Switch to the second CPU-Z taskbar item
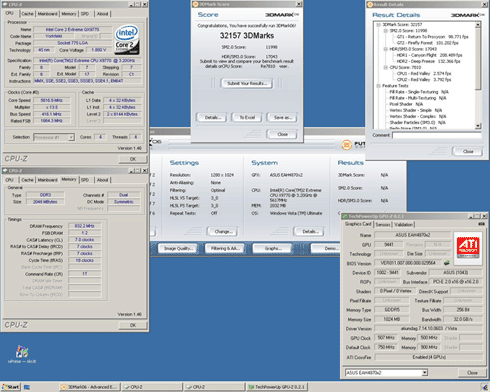The width and height of the screenshot is (490, 392). (215, 387)
